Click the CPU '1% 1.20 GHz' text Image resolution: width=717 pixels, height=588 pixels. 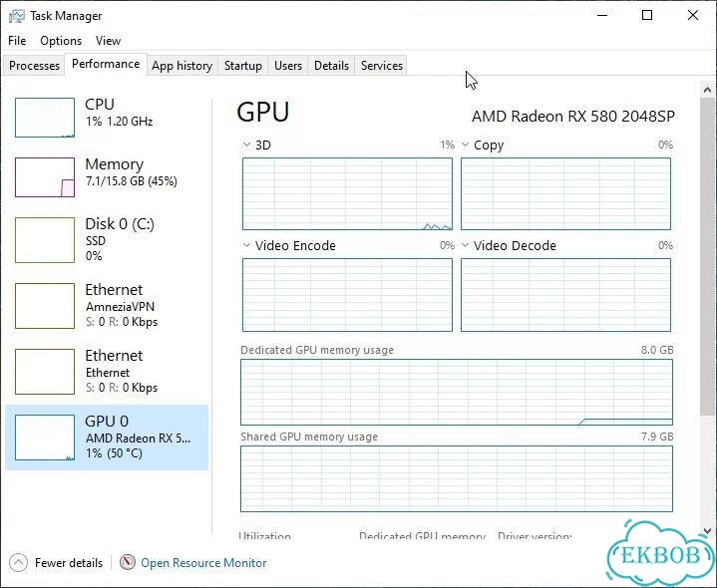pos(119,122)
